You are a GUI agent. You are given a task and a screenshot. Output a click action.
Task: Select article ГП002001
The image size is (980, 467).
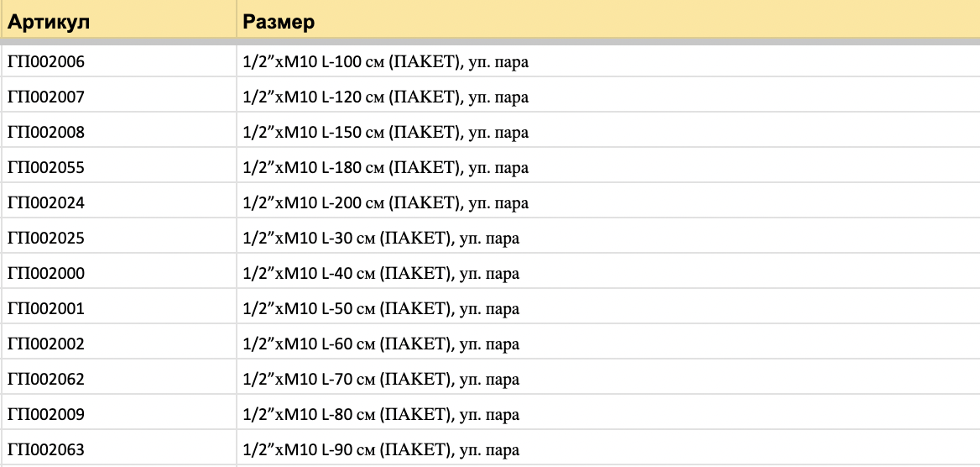tap(46, 308)
